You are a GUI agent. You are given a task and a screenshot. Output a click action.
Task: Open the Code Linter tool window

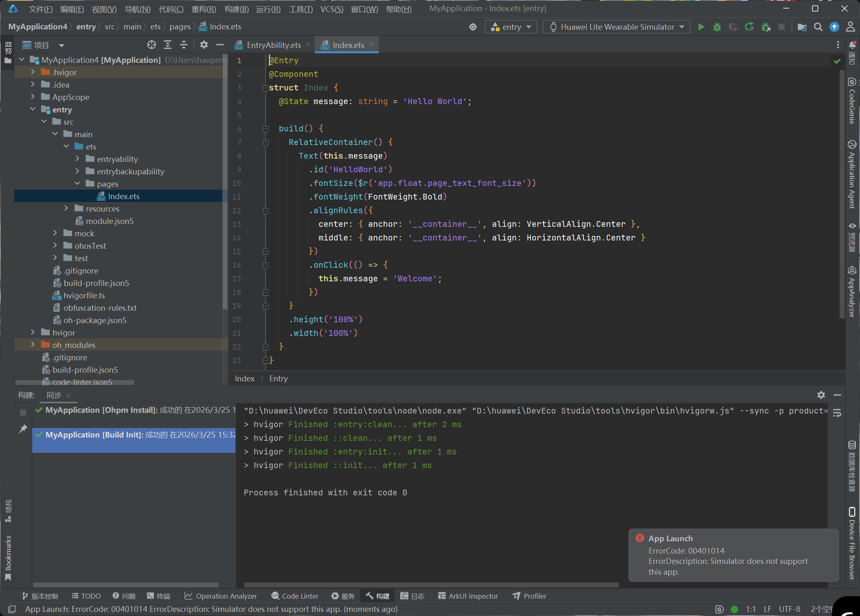click(x=295, y=596)
